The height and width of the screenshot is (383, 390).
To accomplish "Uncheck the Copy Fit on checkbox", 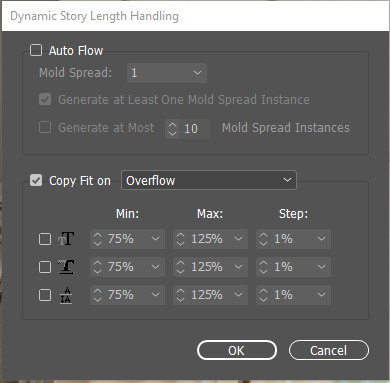I will [x=36, y=180].
